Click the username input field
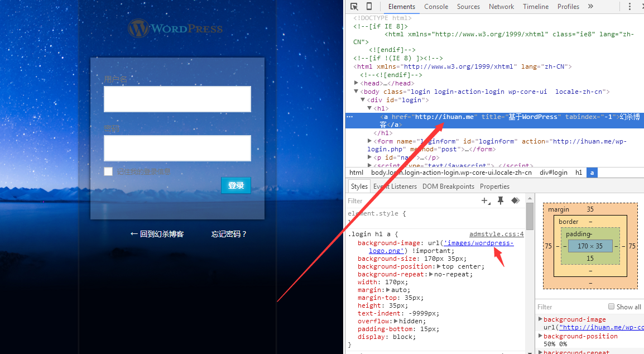644x354 pixels. [177, 99]
